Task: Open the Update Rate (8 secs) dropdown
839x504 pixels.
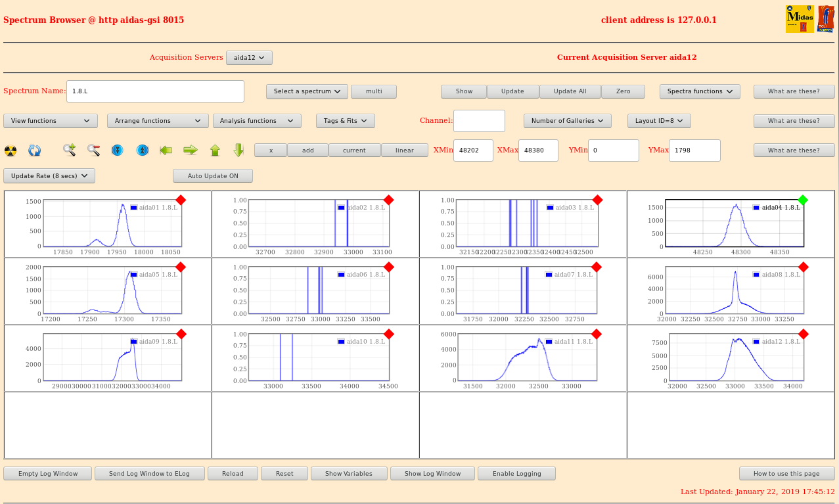Action: (x=49, y=176)
